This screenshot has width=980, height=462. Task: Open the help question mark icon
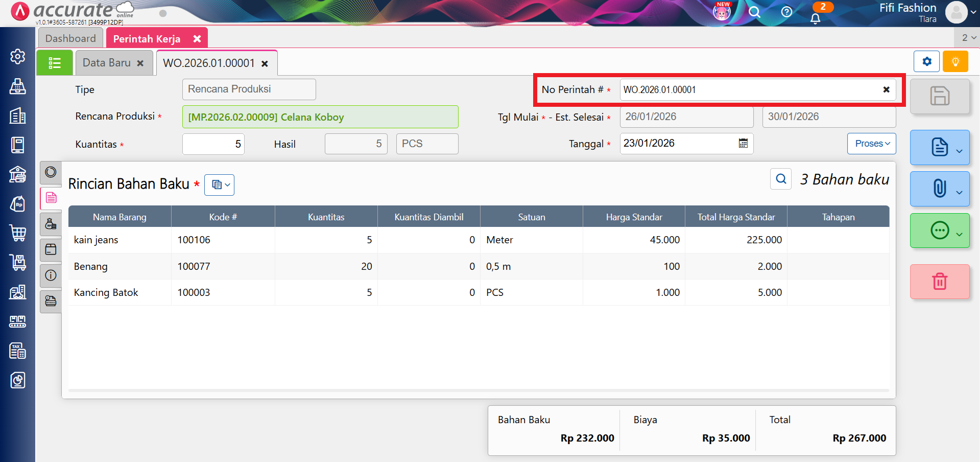[786, 12]
